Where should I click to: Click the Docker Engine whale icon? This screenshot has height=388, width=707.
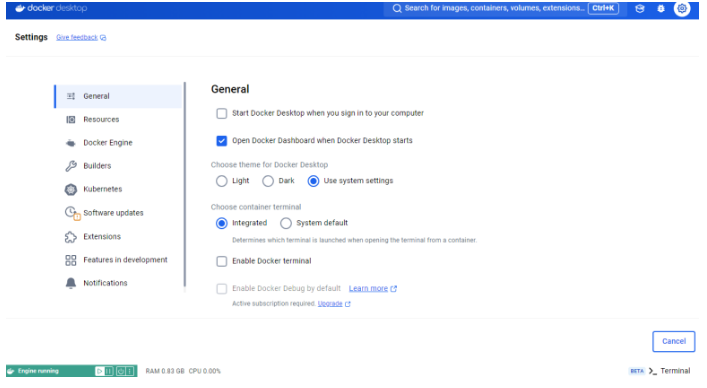point(71,143)
